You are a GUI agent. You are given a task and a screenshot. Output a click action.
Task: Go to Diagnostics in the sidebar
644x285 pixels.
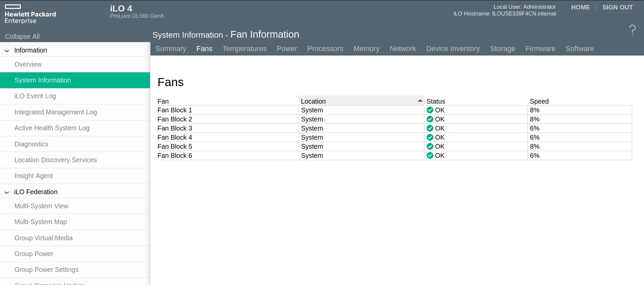click(x=75, y=144)
